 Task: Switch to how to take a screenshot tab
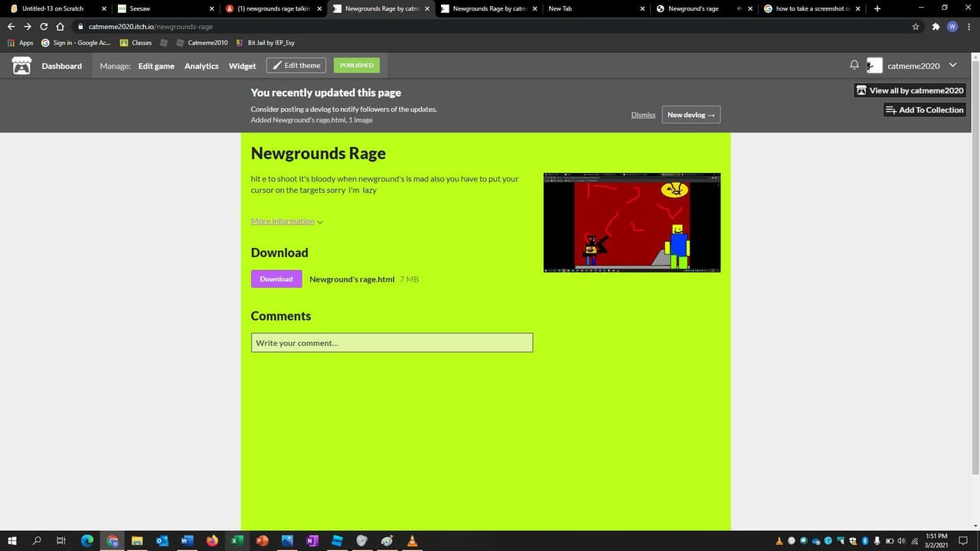click(812, 8)
